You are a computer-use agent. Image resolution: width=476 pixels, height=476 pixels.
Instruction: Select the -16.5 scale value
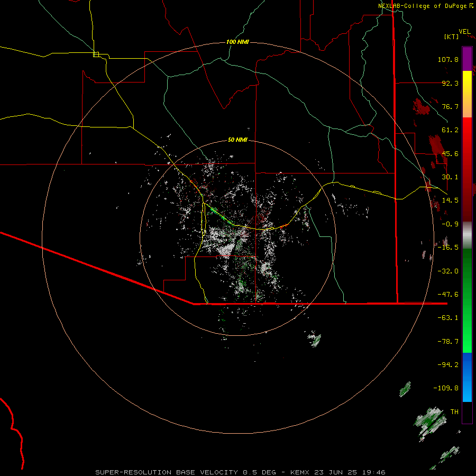tap(448, 248)
